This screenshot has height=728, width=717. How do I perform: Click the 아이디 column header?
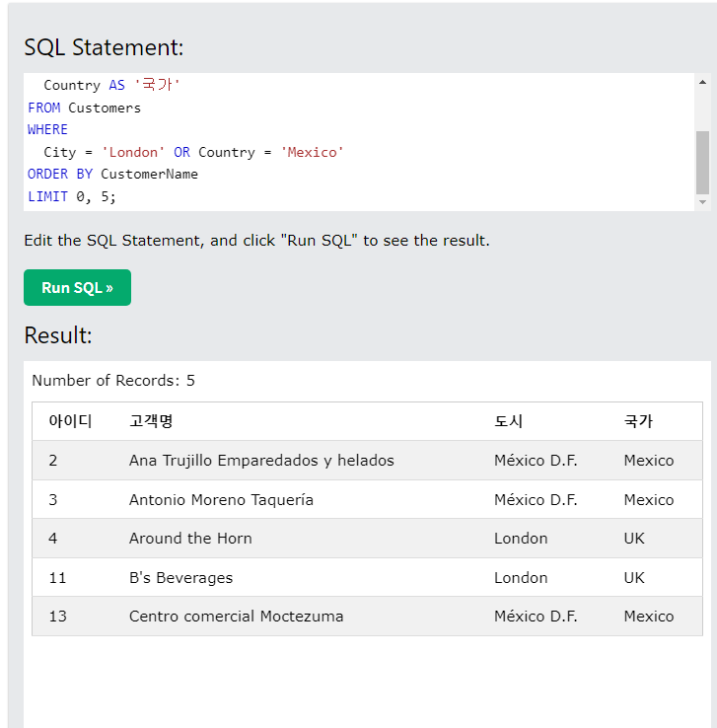click(71, 421)
